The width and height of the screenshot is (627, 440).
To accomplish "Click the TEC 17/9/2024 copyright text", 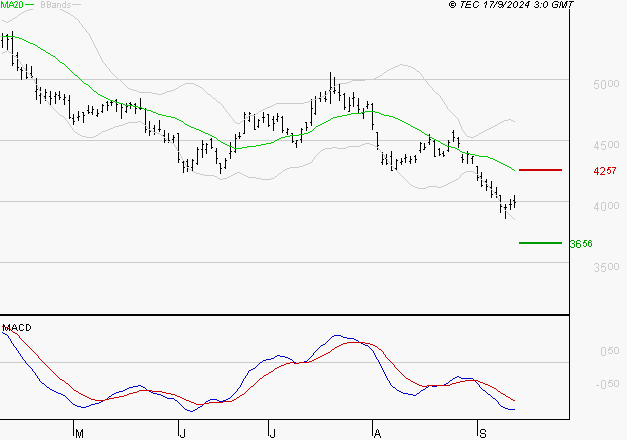I will point(511,5).
